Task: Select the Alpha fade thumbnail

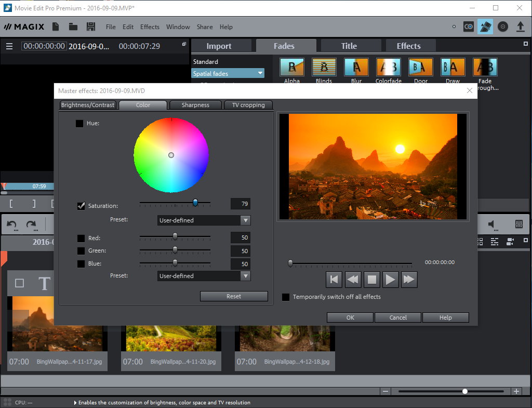Action: (292, 67)
